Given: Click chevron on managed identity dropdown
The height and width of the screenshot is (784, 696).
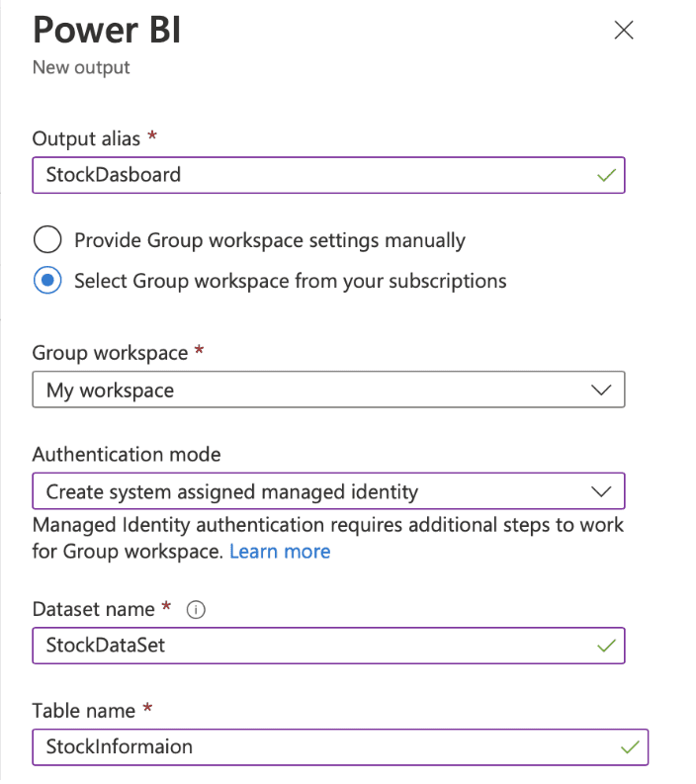Looking at the screenshot, I should 600,491.
